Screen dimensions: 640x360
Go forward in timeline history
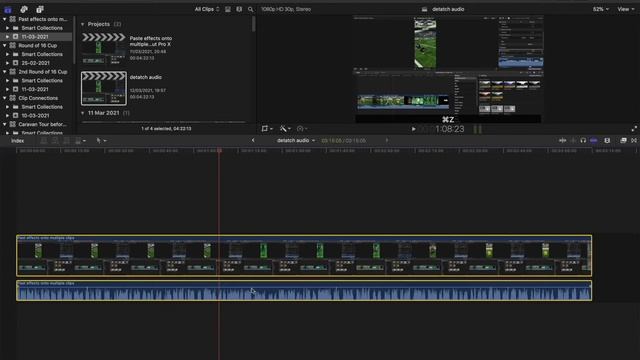387,140
